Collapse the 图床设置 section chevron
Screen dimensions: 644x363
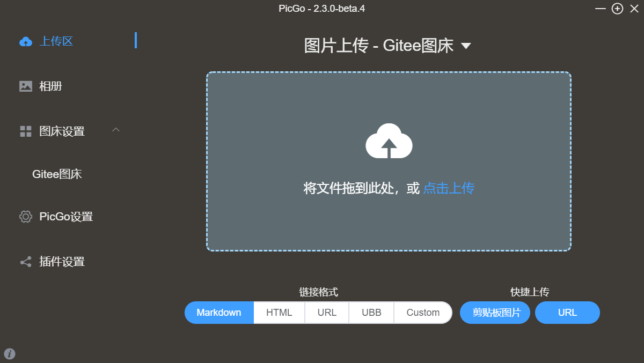pyautogui.click(x=116, y=130)
